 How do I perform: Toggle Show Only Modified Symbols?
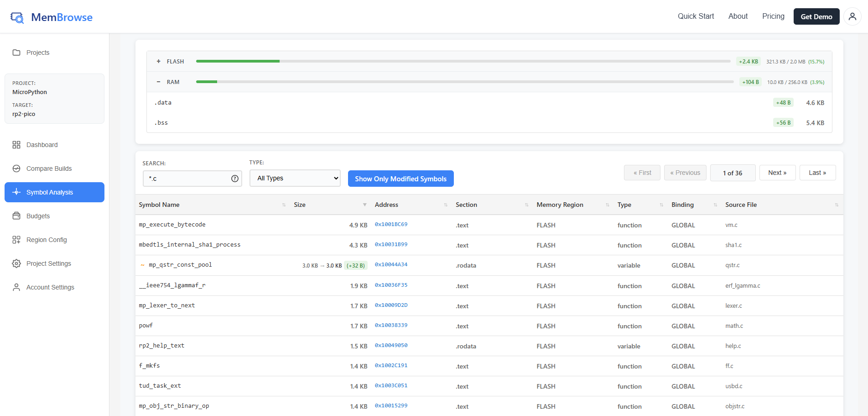pos(400,179)
